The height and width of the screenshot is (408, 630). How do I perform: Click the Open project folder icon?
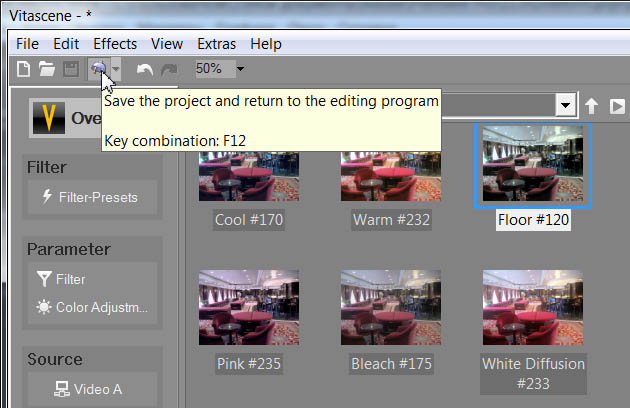47,69
